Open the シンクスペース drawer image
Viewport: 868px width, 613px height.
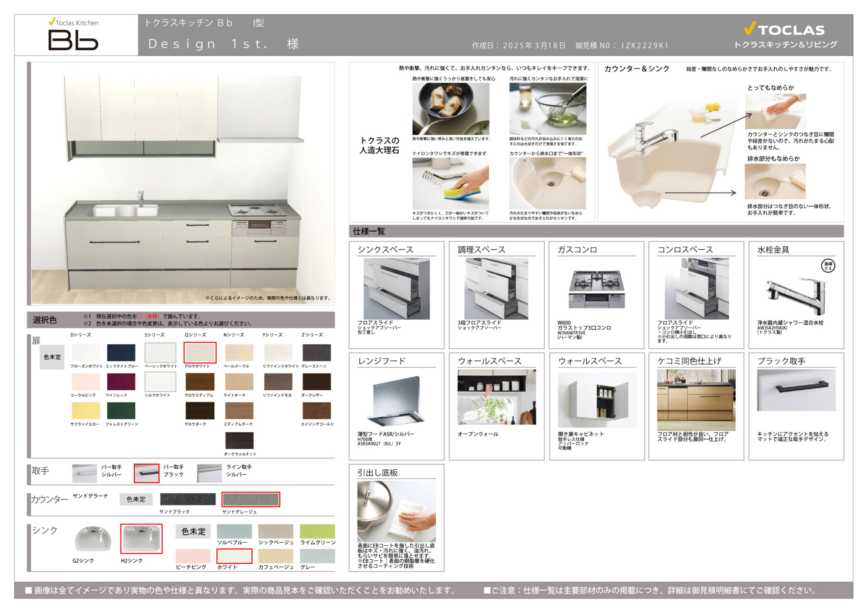point(396,289)
